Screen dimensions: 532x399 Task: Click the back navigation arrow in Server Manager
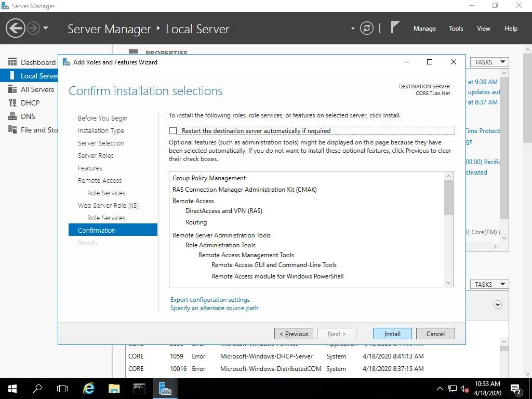[x=15, y=28]
